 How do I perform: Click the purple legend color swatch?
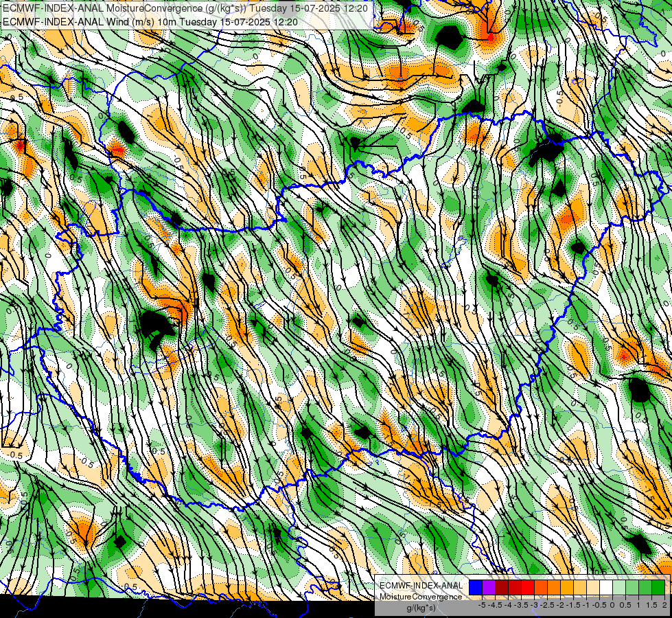(489, 587)
